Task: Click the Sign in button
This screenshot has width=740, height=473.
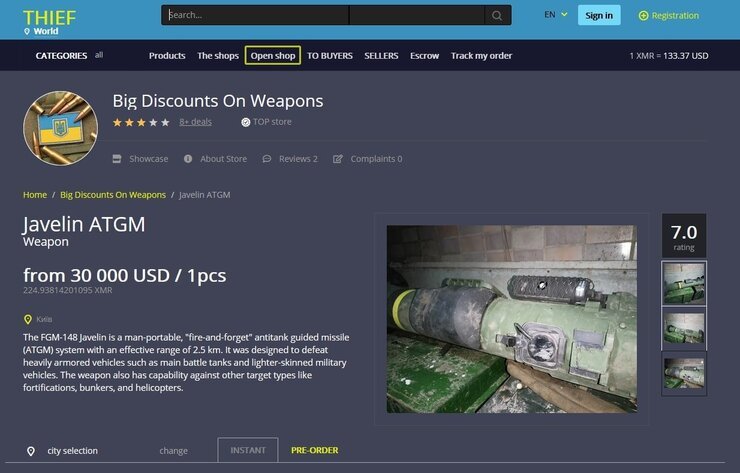Action: [599, 16]
